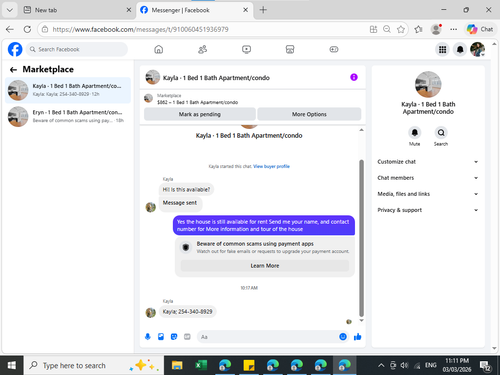Open Windows notification center icon
This screenshot has height=375, width=500.
[x=485, y=366]
